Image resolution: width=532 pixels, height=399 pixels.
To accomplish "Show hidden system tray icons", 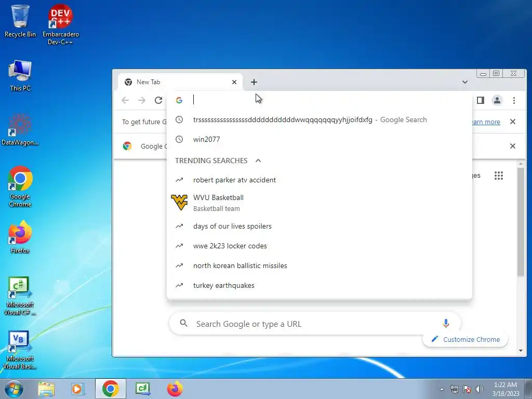I will (442, 389).
